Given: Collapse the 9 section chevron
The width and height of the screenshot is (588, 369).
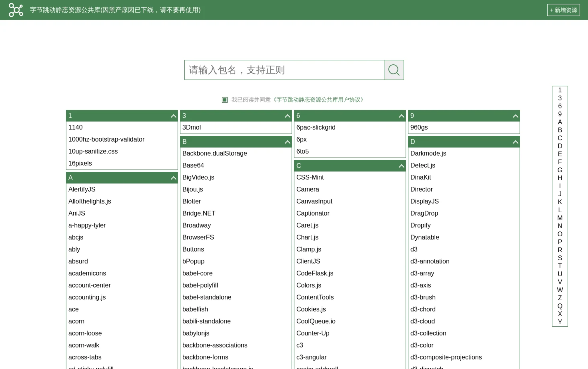Looking at the screenshot, I should pyautogui.click(x=515, y=116).
